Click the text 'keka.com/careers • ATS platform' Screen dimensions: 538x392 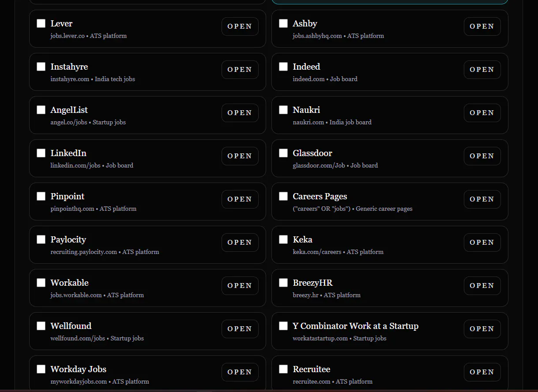[x=338, y=252]
